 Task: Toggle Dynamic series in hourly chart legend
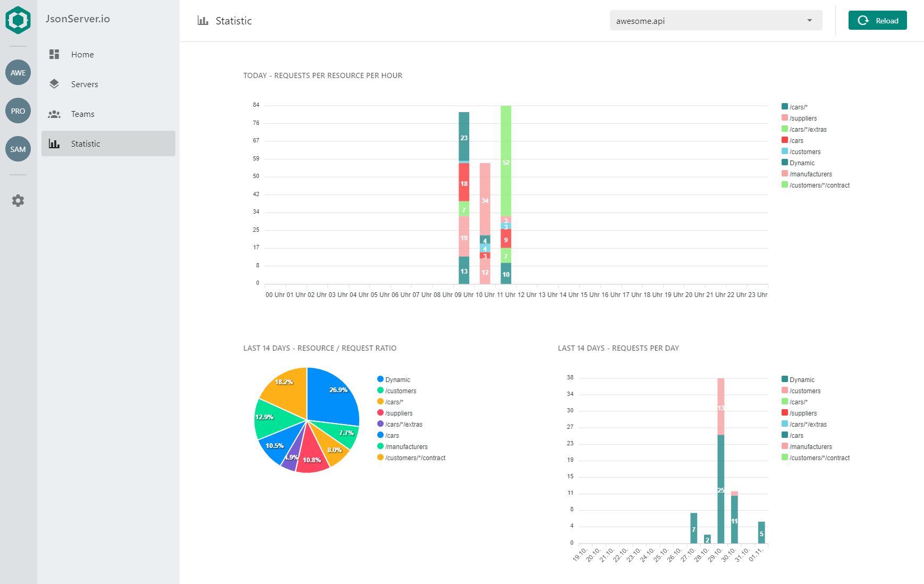click(798, 163)
